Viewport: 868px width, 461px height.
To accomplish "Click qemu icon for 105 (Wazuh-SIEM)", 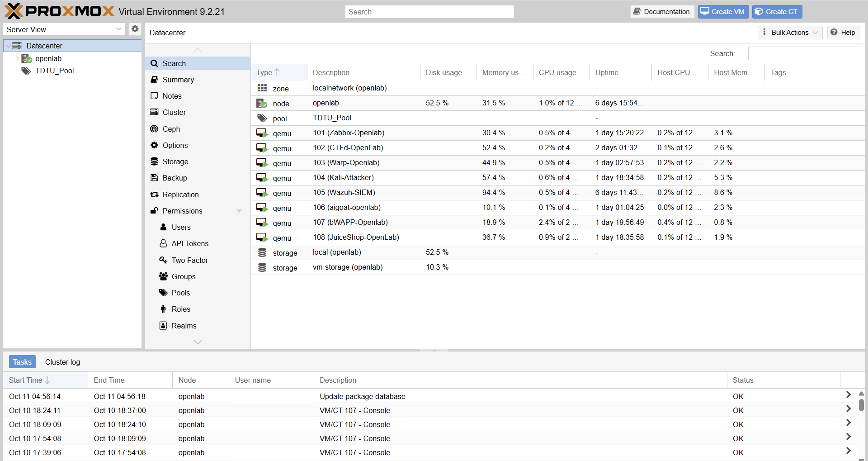I will (262, 193).
